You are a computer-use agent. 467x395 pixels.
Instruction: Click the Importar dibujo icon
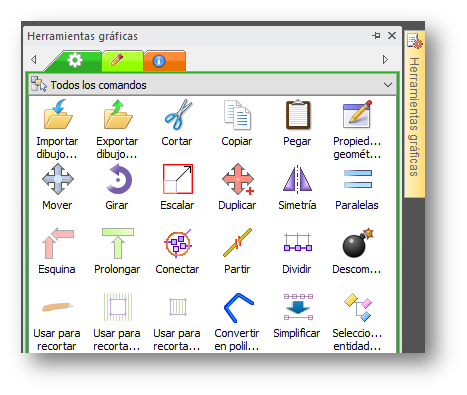58,114
